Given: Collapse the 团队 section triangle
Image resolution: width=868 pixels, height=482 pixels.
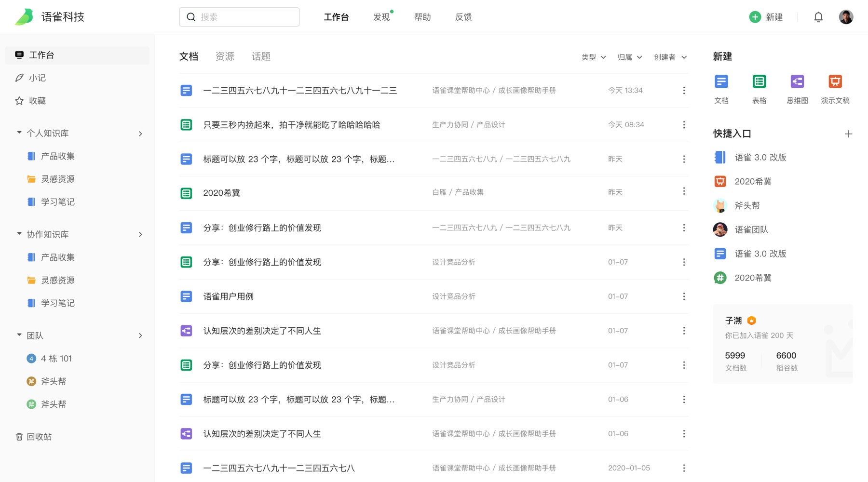Looking at the screenshot, I should [x=19, y=335].
